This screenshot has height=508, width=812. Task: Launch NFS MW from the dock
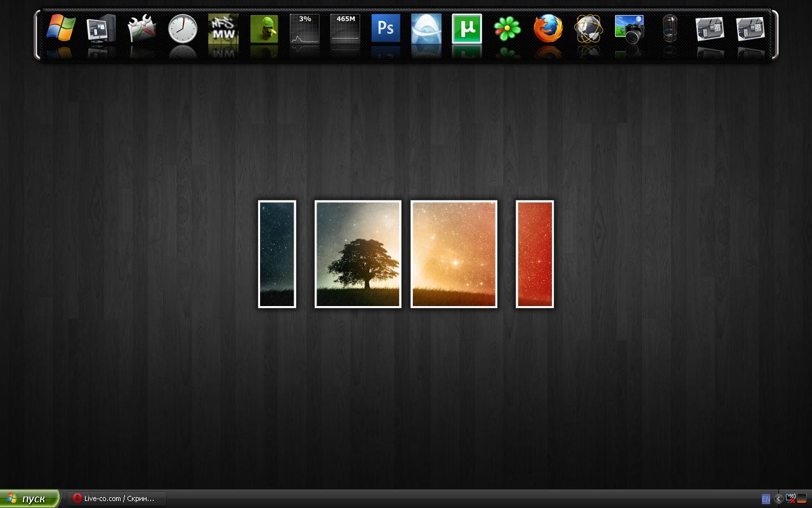(x=223, y=29)
